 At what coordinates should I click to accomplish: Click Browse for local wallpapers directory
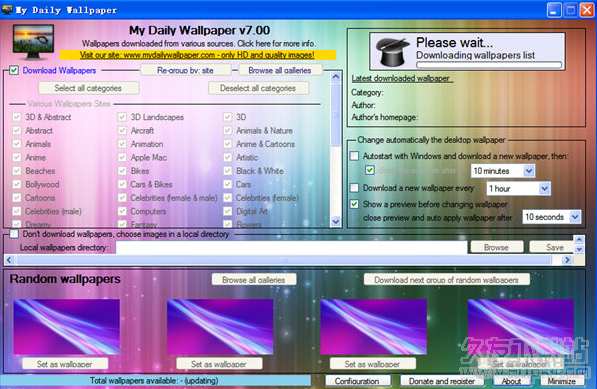click(x=496, y=247)
